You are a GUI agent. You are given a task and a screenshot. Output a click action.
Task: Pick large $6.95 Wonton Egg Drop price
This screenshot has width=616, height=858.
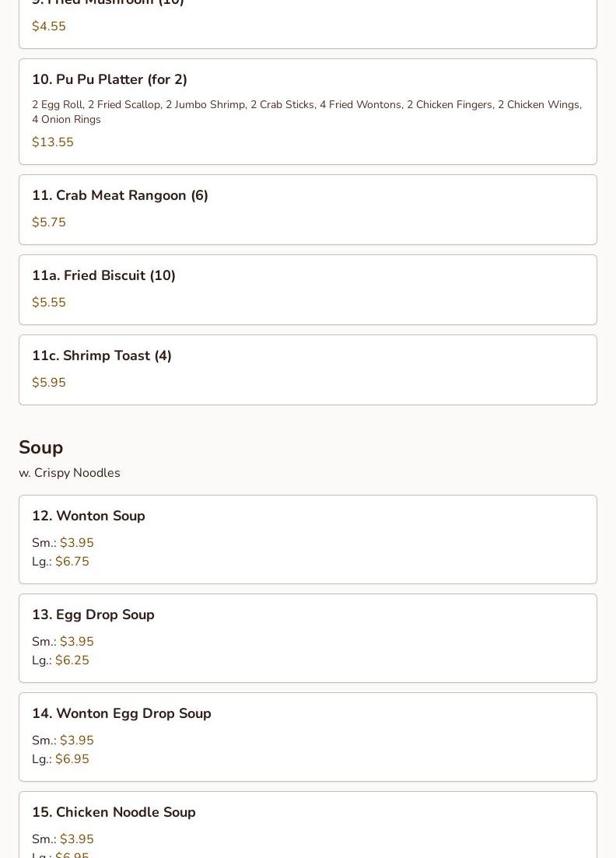[72, 759]
